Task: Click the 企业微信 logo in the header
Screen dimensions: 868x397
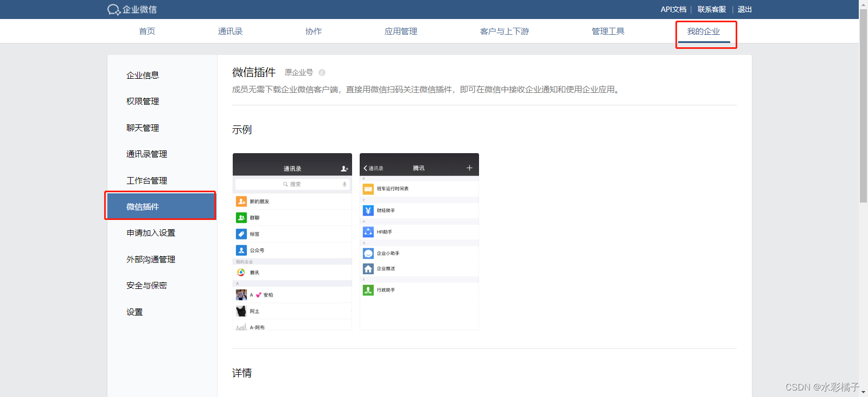Action: coord(132,9)
